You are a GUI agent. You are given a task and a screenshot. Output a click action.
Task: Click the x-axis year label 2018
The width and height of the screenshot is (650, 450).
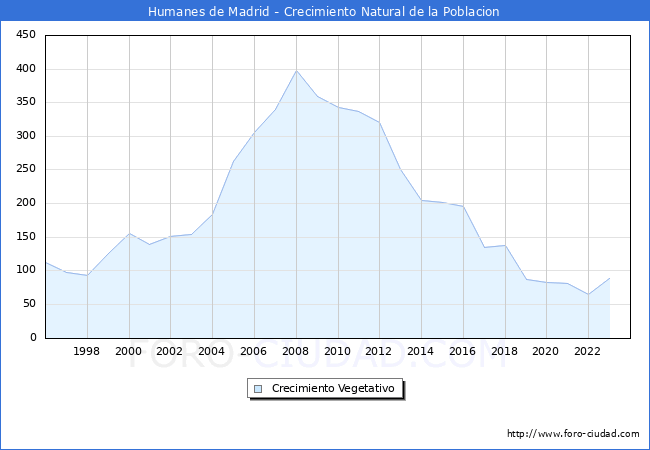click(x=504, y=351)
